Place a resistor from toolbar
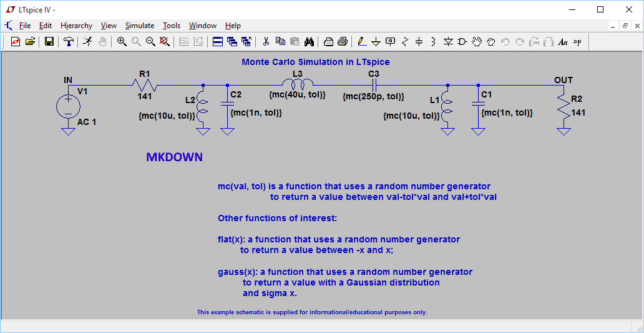644x333 pixels. pyautogui.click(x=405, y=41)
